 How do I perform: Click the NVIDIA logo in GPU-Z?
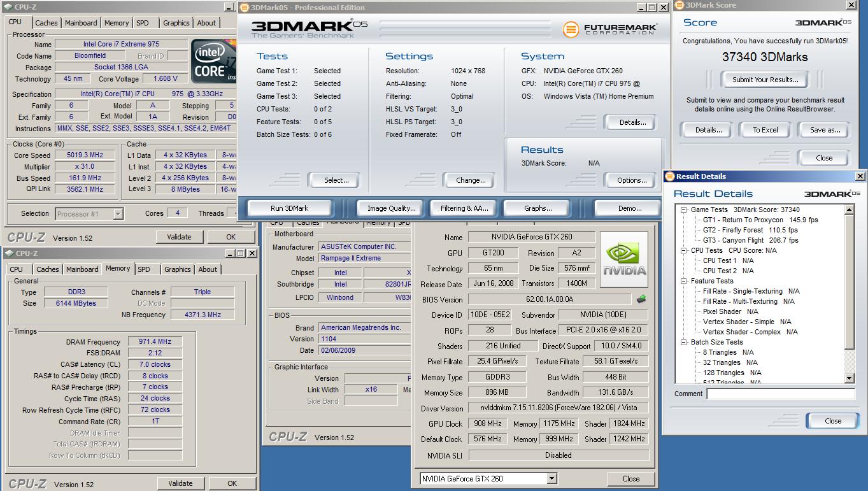624,260
